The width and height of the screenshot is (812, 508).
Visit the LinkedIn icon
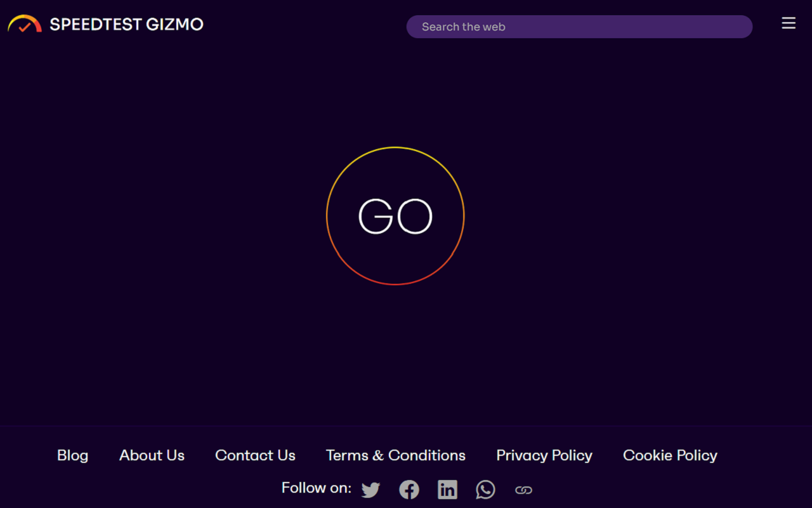(447, 490)
